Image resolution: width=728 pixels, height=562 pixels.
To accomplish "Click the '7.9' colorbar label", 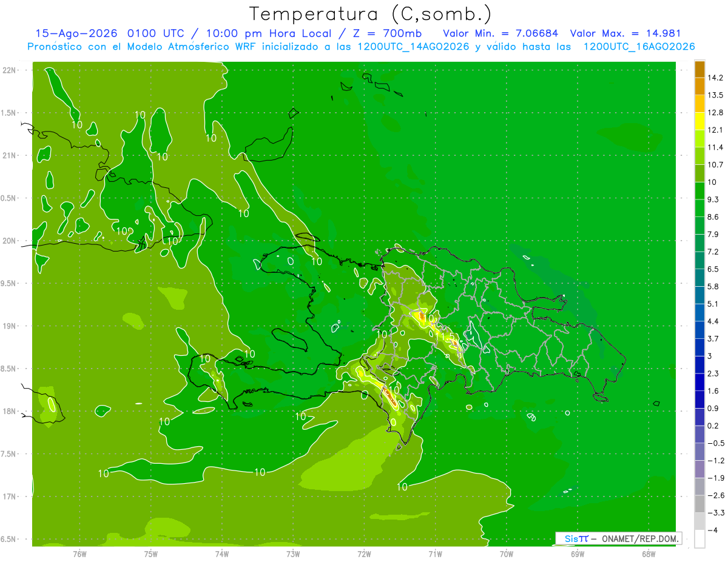I will (713, 235).
